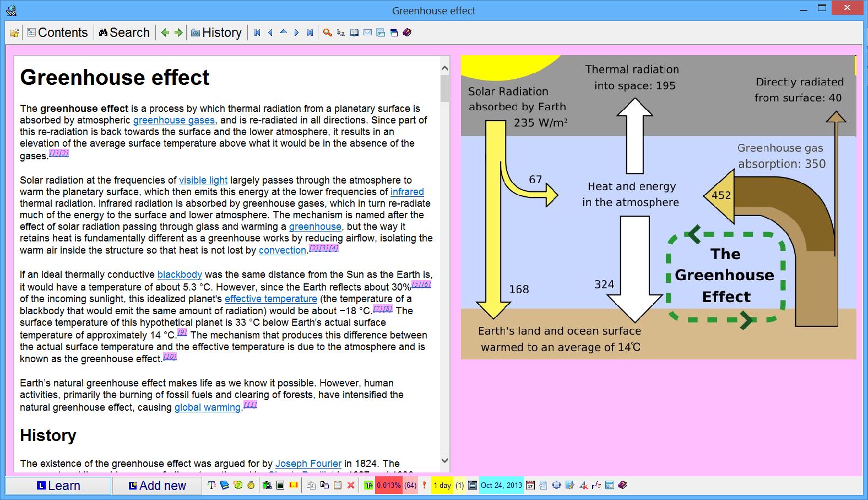868x500 pixels.
Task: Click the scroll down arrow of article
Action: click(x=445, y=461)
